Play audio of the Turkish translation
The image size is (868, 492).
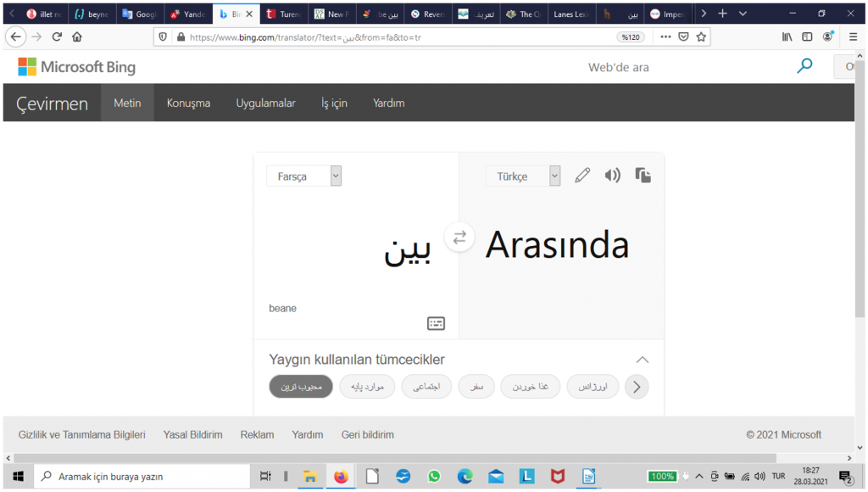[612, 176]
